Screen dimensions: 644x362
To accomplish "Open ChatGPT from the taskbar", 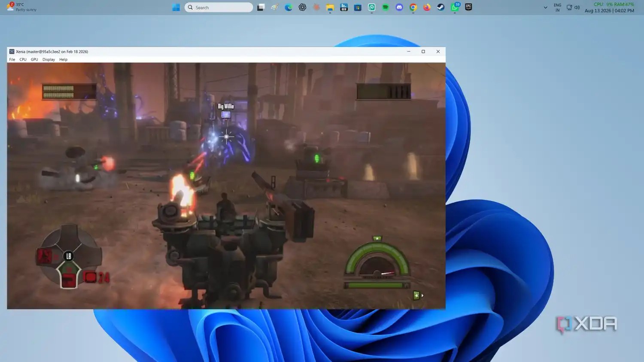I will click(x=302, y=7).
